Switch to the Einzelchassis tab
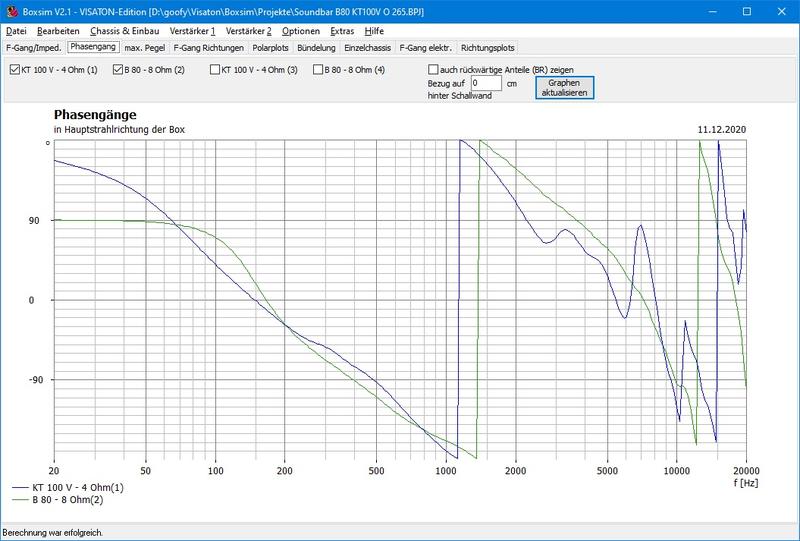This screenshot has width=800, height=541. point(367,47)
